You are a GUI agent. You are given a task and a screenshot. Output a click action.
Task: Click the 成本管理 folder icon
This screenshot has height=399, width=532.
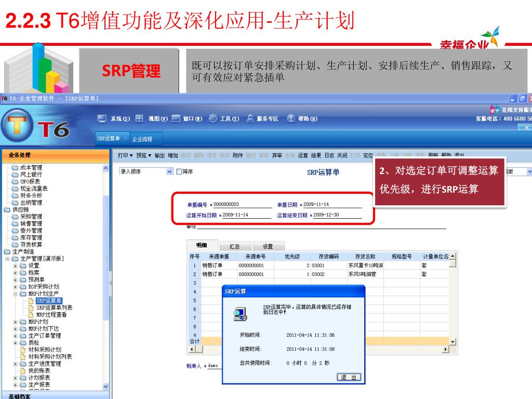pyautogui.click(x=15, y=167)
